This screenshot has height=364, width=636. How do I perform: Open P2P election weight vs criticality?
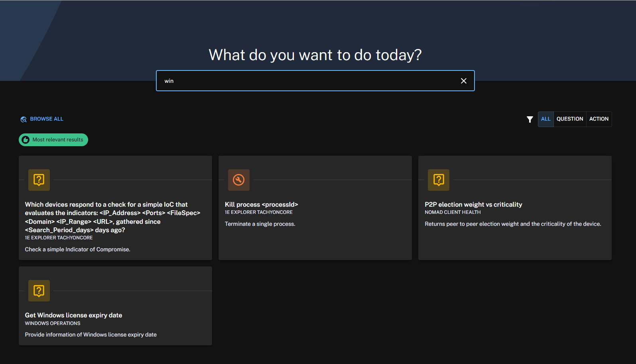pos(473,205)
